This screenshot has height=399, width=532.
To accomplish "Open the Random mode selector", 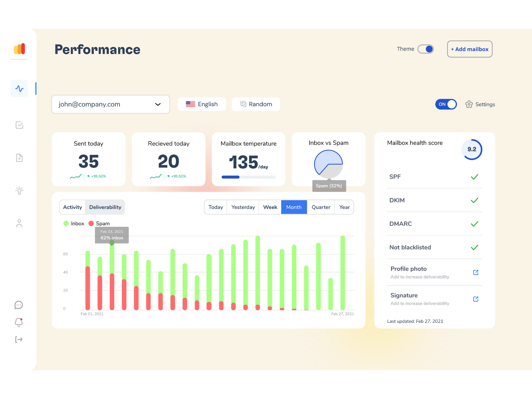I will 256,104.
